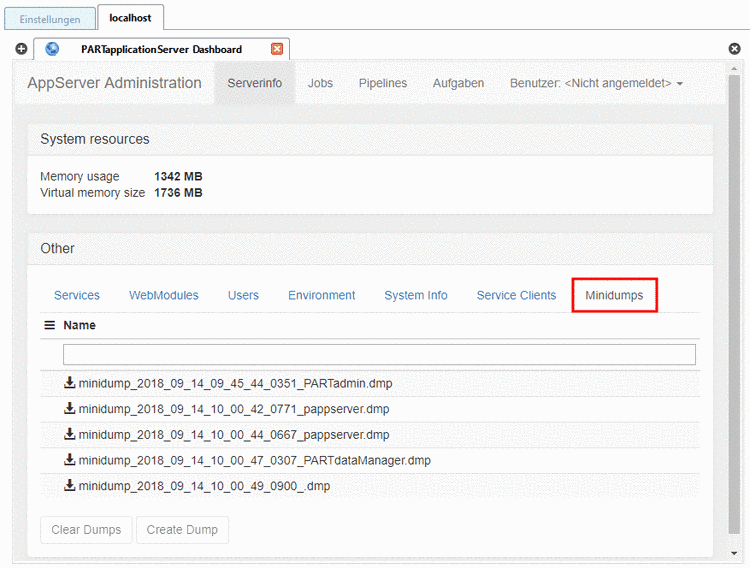Click the System resources panel heading
The height and width of the screenshot is (568, 750).
click(95, 139)
